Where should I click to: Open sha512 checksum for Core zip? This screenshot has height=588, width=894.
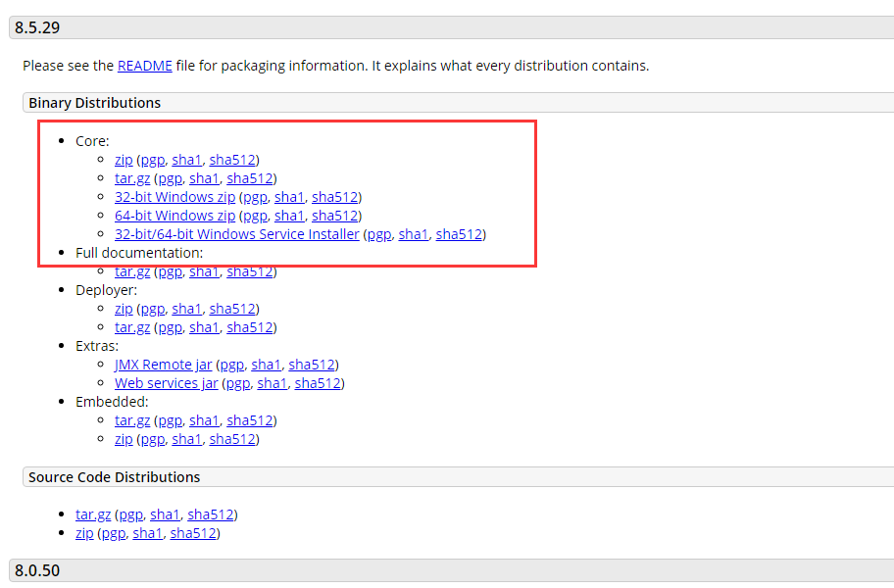(232, 160)
